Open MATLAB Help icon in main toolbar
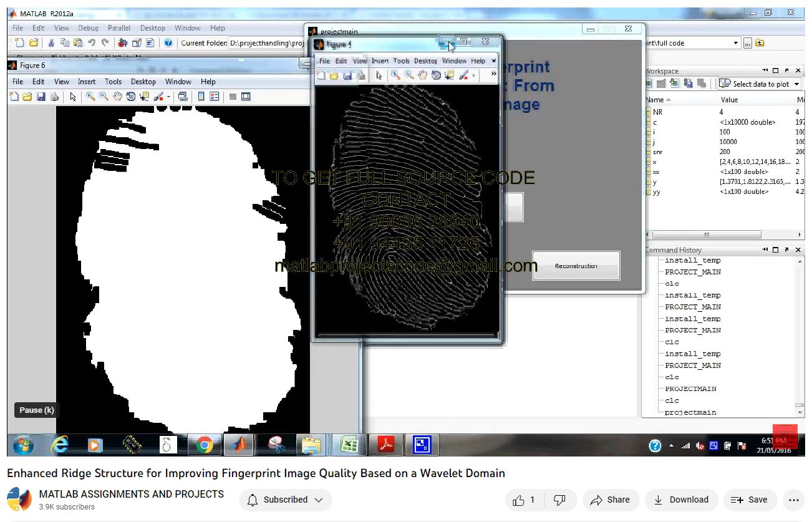This screenshot has height=522, width=812. pos(168,43)
